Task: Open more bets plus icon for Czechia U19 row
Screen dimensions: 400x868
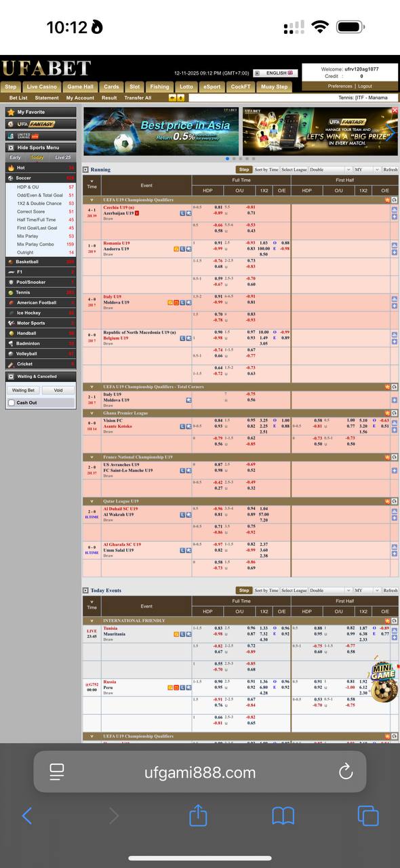Action: (x=395, y=216)
